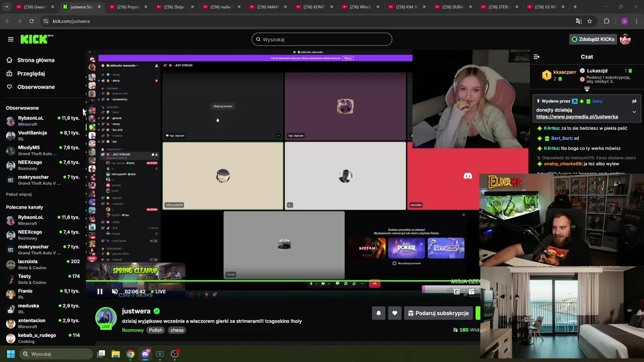644x362 pixels.
Task: Click the notification bell for justwera
Action: coord(379,313)
